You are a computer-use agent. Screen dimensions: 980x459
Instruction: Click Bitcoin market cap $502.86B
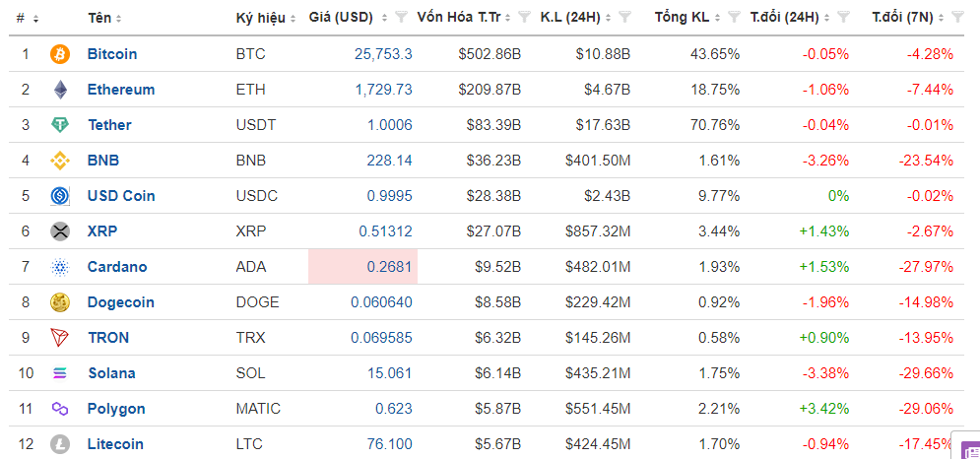click(x=490, y=54)
